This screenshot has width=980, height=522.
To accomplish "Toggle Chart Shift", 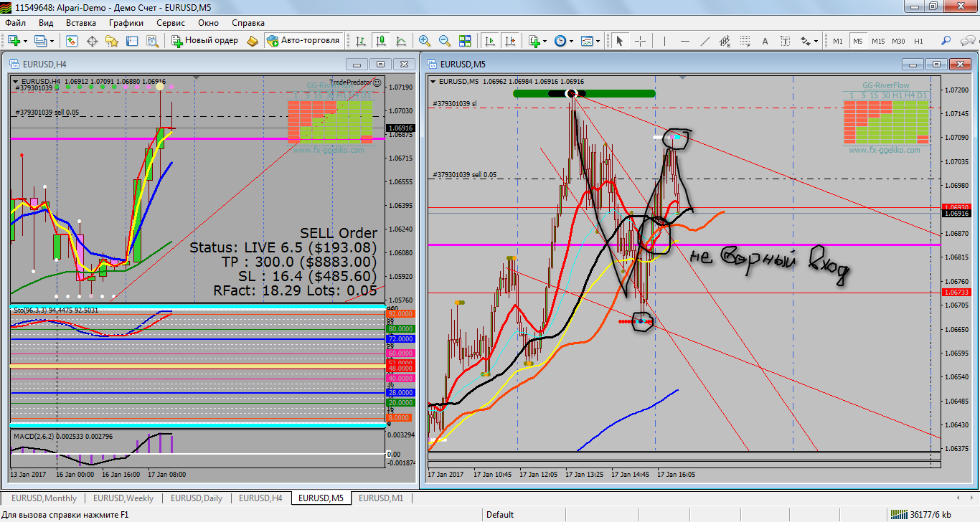I will pyautogui.click(x=510, y=41).
